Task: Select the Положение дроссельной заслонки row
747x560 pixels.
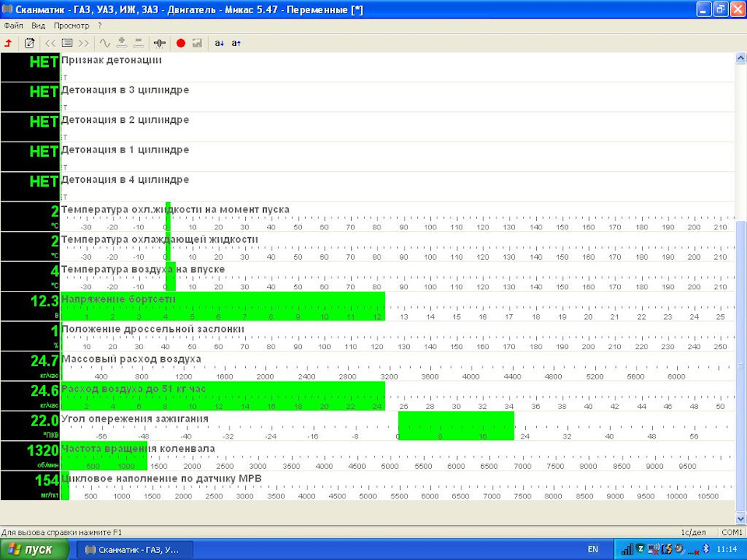Action: coord(367,337)
